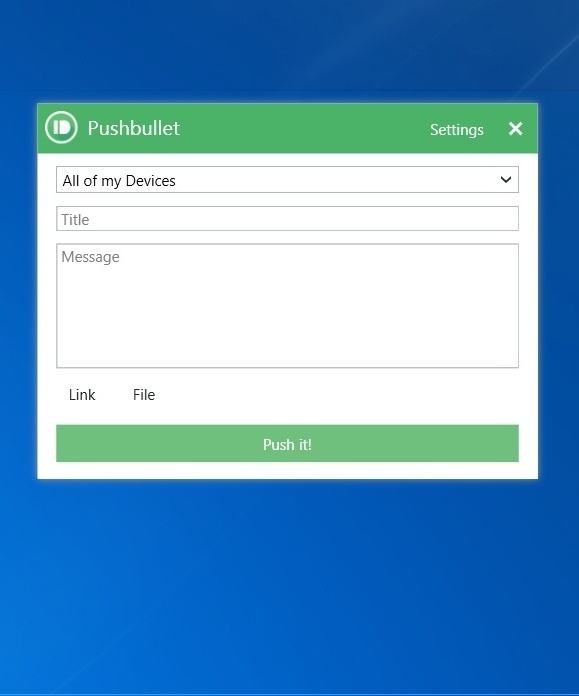Send with the Push it! button

point(287,443)
